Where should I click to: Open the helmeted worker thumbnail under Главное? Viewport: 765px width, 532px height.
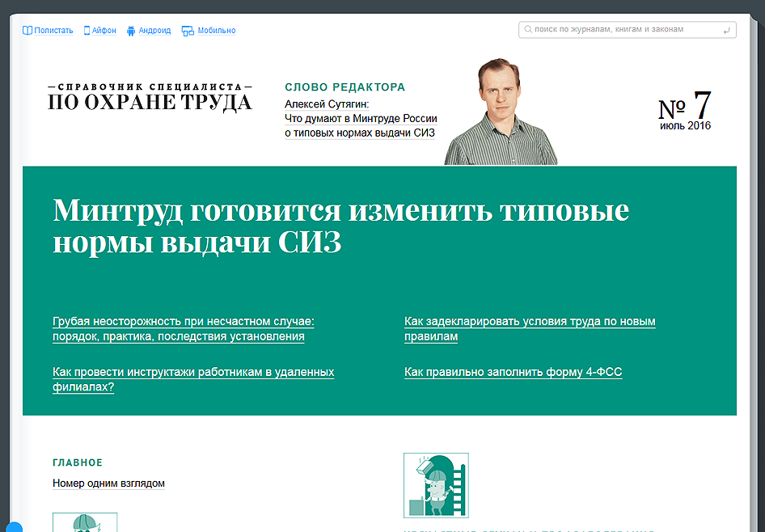(85, 522)
